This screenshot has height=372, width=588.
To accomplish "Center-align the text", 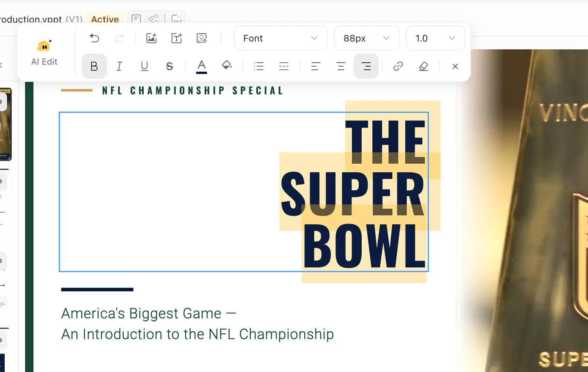I will [x=341, y=66].
